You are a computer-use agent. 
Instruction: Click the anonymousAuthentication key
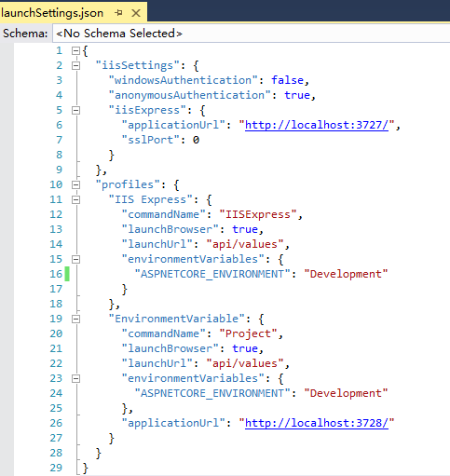point(190,95)
